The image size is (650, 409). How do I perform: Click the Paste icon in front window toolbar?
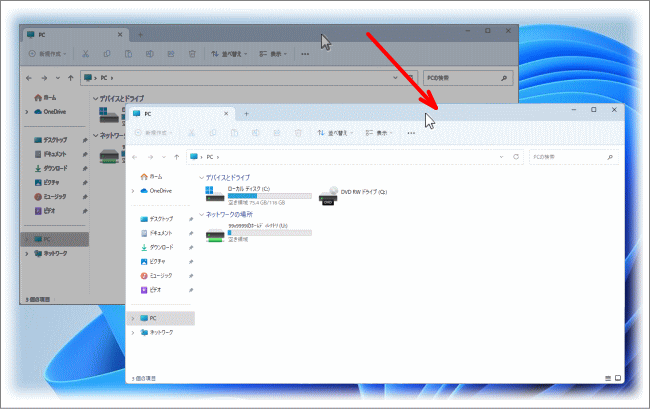(234, 133)
